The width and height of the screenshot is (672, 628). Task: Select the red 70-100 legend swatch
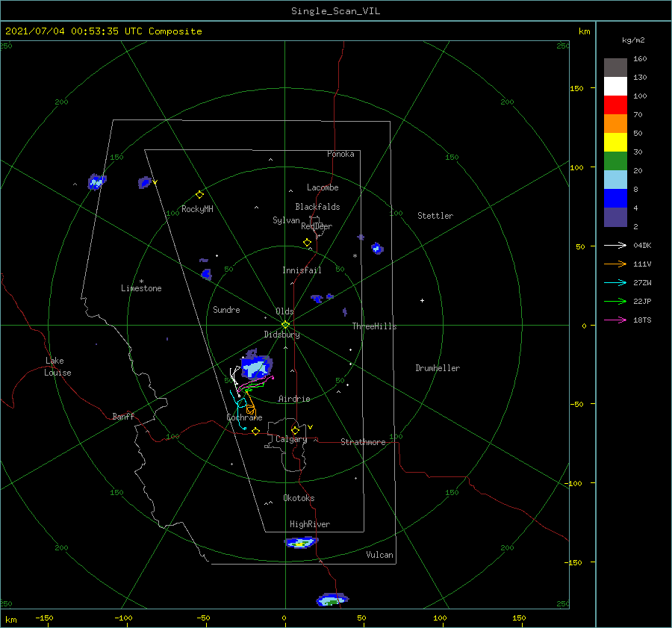click(615, 105)
